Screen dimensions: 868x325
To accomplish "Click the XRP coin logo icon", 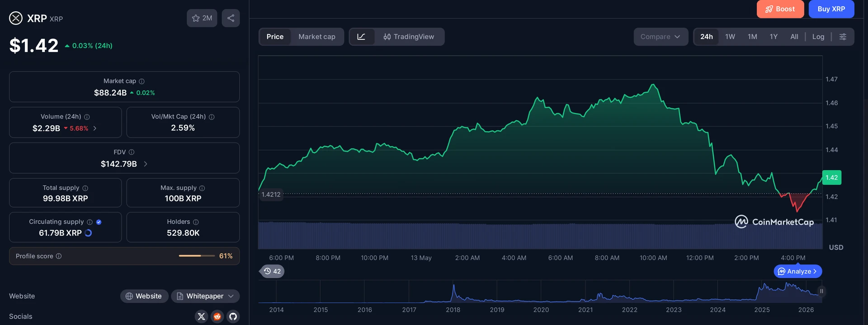I will [16, 18].
